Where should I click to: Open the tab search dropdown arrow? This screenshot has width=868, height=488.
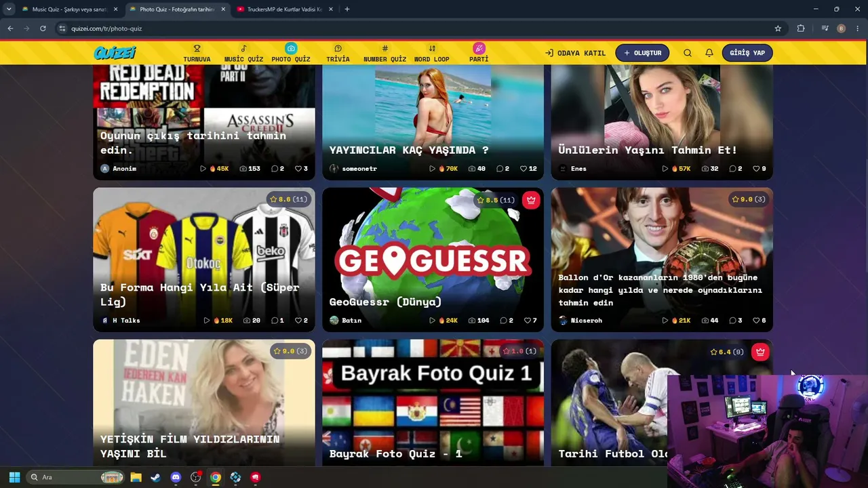point(9,9)
